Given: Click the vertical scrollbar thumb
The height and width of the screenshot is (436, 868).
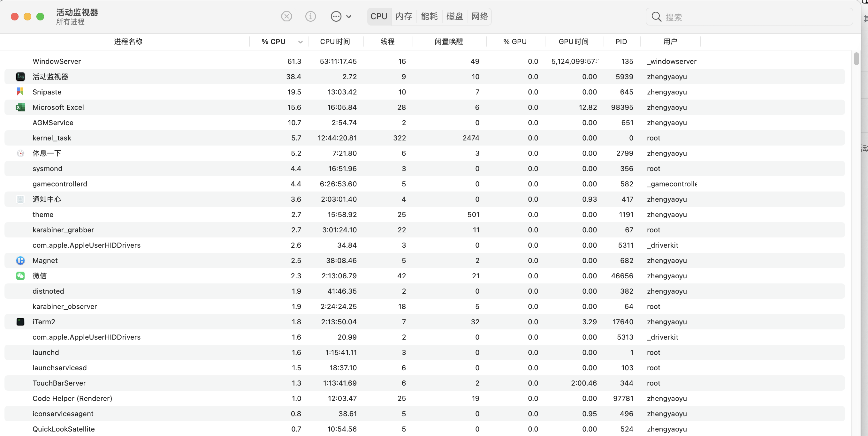Looking at the screenshot, I should [856, 59].
